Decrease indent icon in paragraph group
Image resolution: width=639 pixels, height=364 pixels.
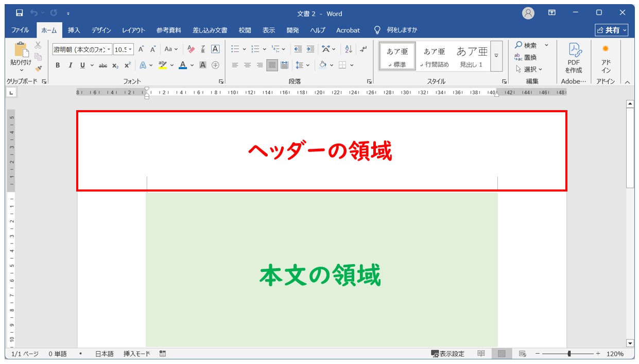[298, 49]
